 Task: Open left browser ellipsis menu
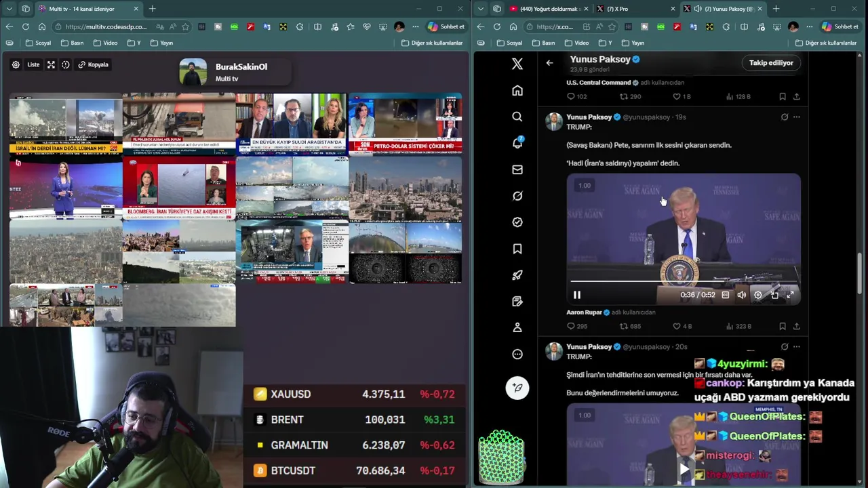[416, 26]
